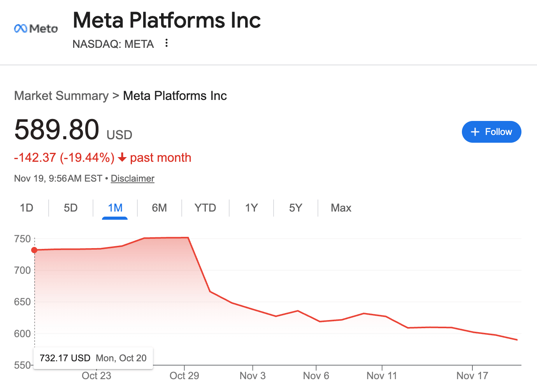
Task: Show the Max price history
Action: tap(341, 208)
